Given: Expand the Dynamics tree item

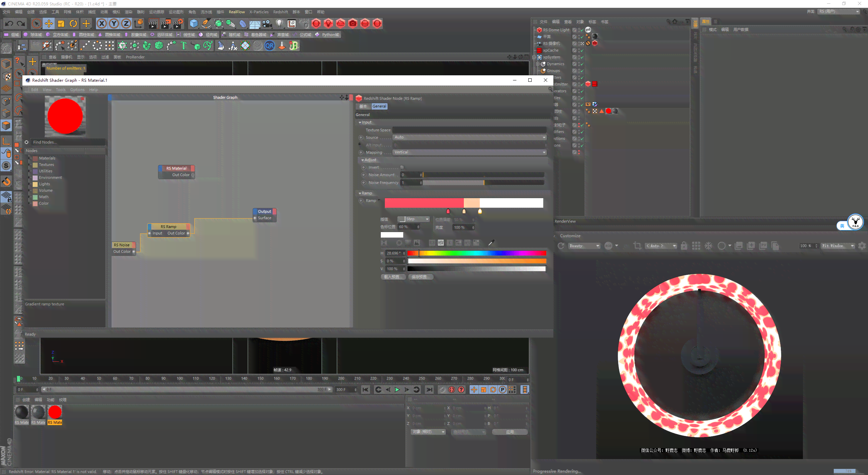Looking at the screenshot, I should pos(538,64).
